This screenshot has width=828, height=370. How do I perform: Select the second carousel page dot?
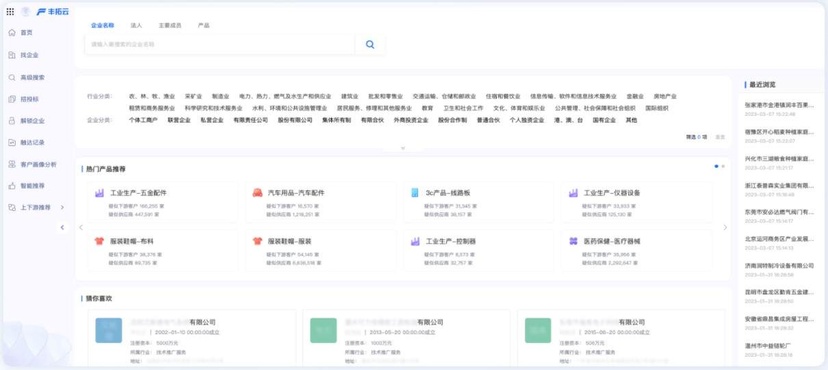(x=723, y=166)
